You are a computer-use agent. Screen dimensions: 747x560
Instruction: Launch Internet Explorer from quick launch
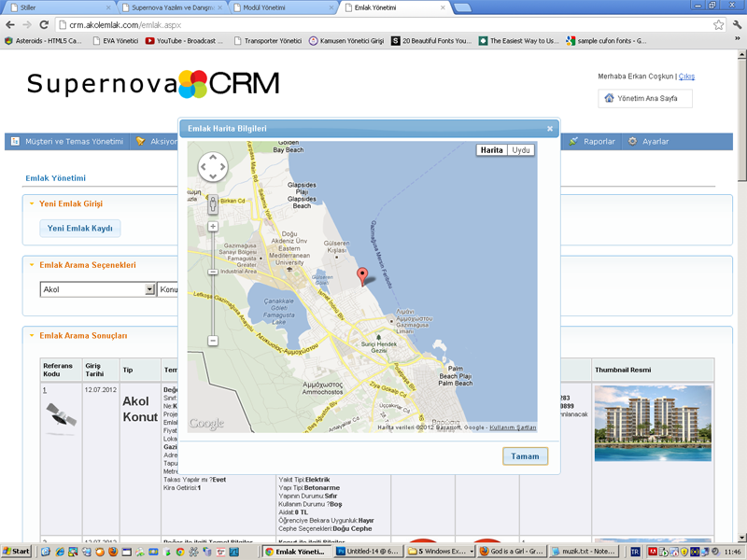(x=59, y=552)
